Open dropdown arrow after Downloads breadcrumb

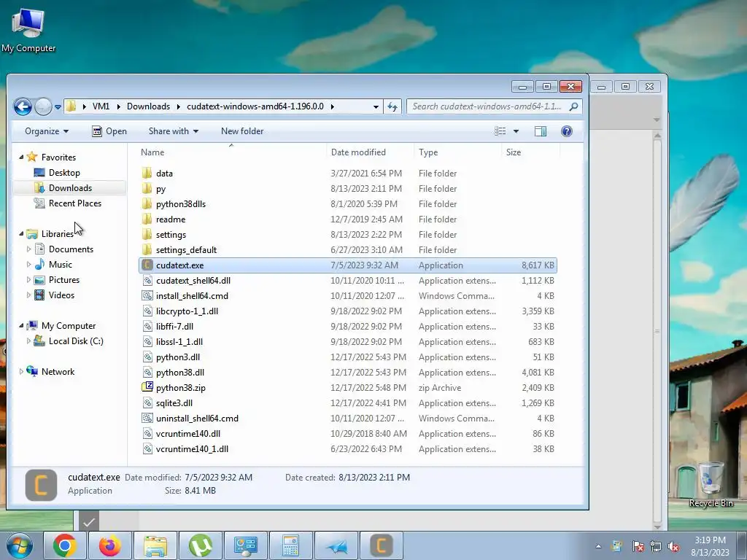click(178, 106)
